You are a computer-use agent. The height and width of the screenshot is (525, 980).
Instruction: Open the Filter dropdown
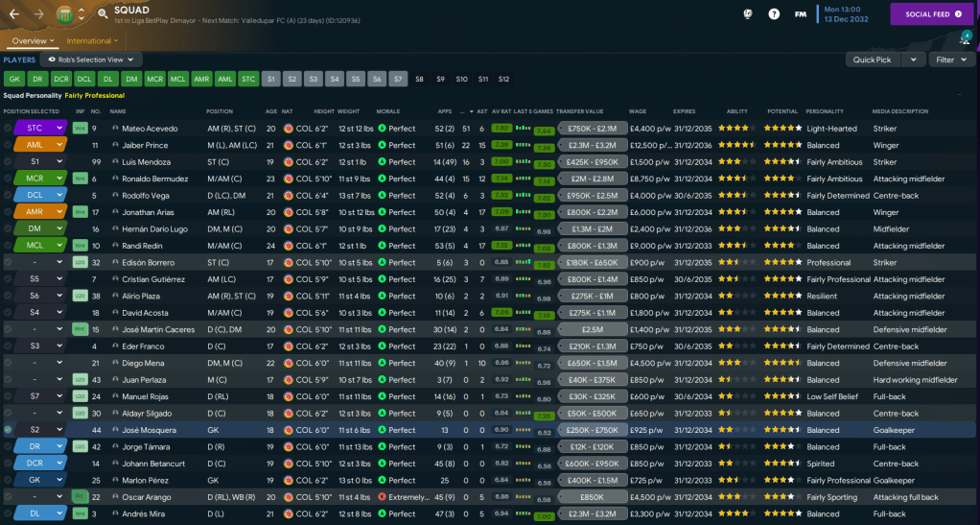(x=951, y=60)
